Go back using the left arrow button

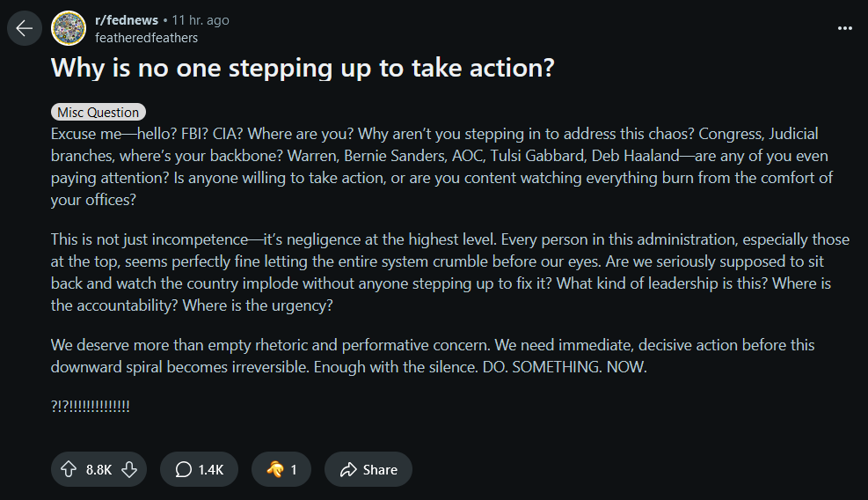[25, 28]
